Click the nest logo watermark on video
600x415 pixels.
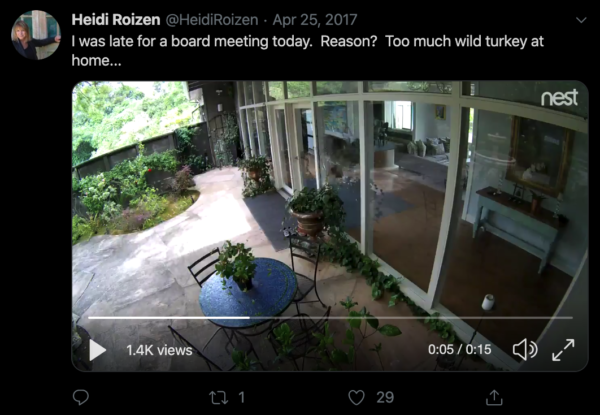[x=559, y=98]
